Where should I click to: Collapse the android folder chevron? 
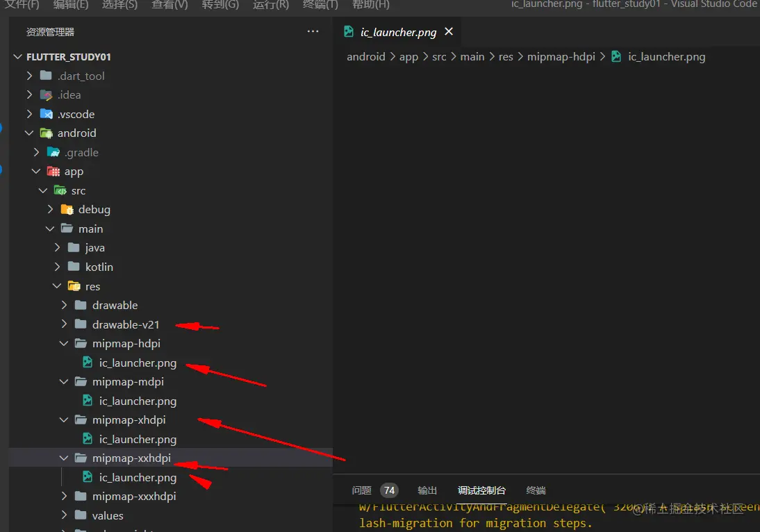(29, 133)
